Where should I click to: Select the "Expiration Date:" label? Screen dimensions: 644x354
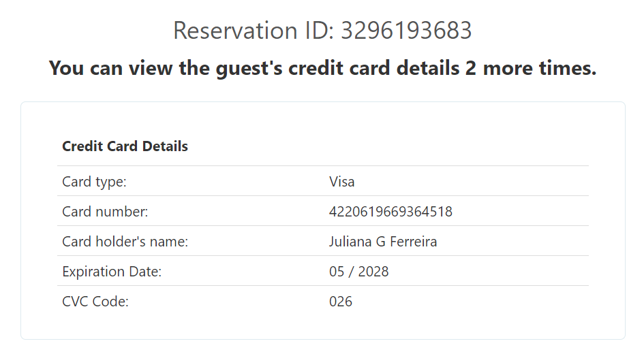[x=112, y=272]
